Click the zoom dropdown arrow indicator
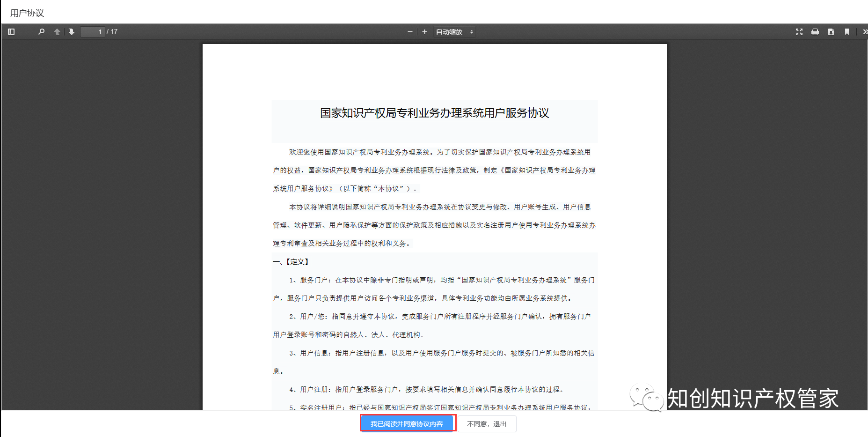This screenshot has height=437, width=868. (x=471, y=32)
